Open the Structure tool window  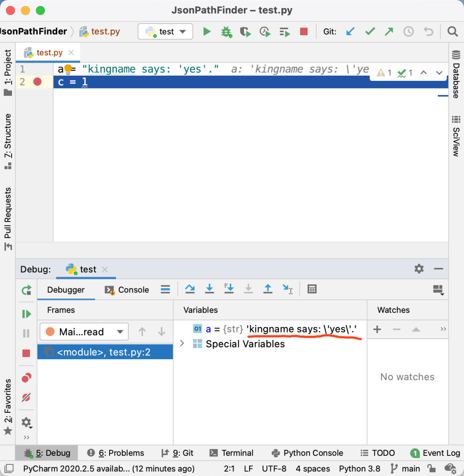coord(8,141)
